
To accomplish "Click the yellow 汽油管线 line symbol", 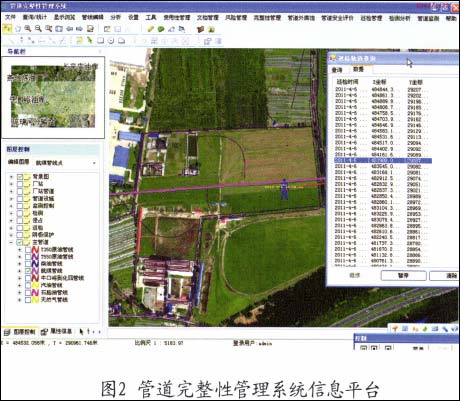I will (x=36, y=285).
